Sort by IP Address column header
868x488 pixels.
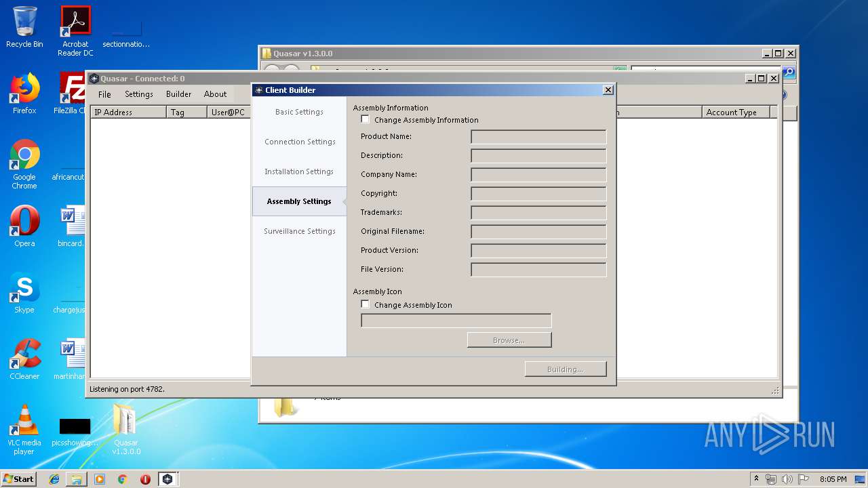[x=129, y=112]
